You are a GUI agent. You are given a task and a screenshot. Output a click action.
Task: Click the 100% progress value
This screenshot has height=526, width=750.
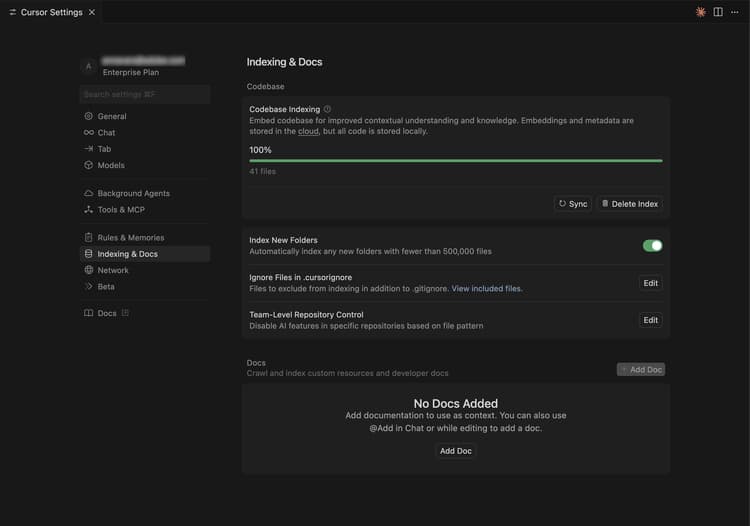coord(260,150)
